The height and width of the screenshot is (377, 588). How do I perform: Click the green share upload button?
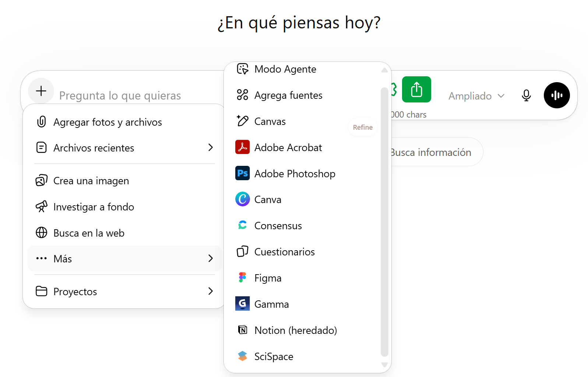416,89
